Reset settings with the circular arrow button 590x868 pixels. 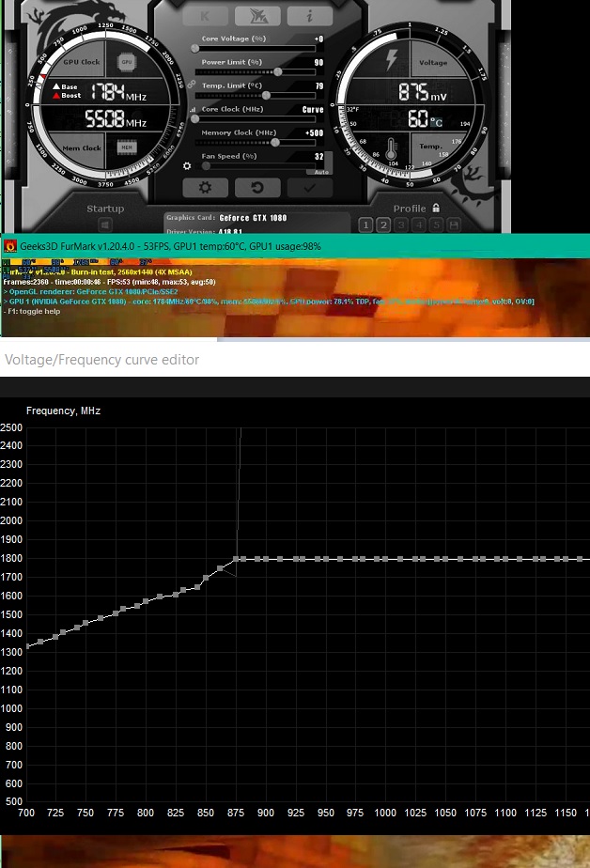point(257,187)
